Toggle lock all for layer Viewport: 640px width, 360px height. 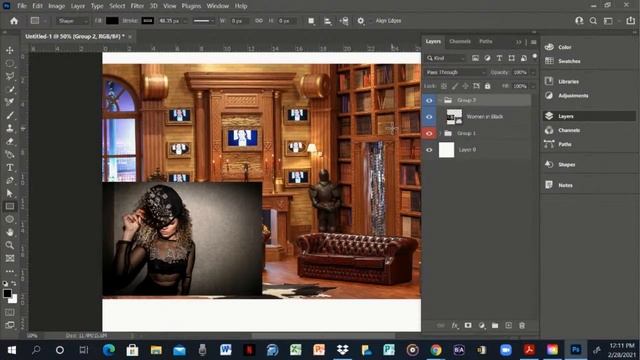click(487, 86)
